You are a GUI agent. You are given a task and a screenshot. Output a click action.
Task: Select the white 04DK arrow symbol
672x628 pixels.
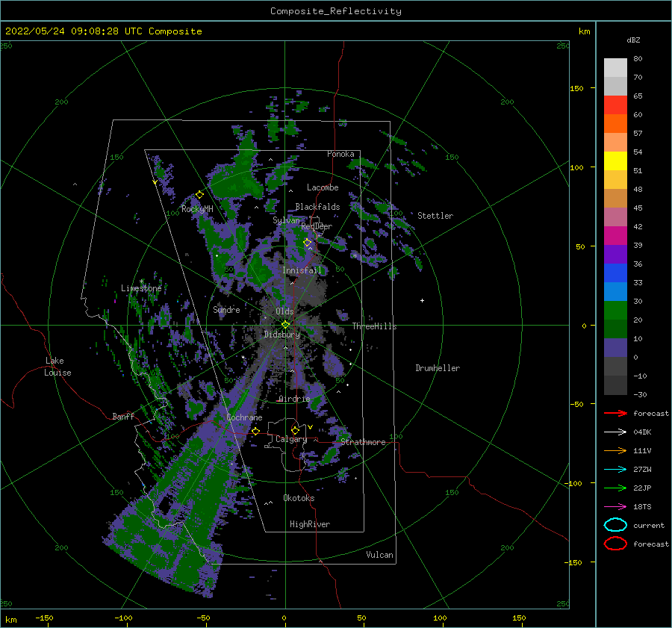click(x=615, y=432)
